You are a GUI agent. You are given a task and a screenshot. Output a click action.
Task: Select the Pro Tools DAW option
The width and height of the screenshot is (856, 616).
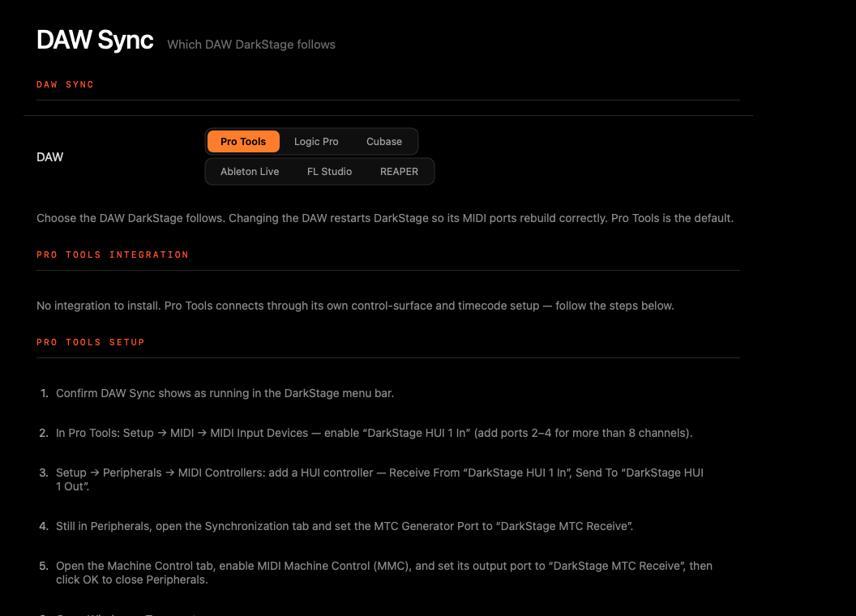243,142
